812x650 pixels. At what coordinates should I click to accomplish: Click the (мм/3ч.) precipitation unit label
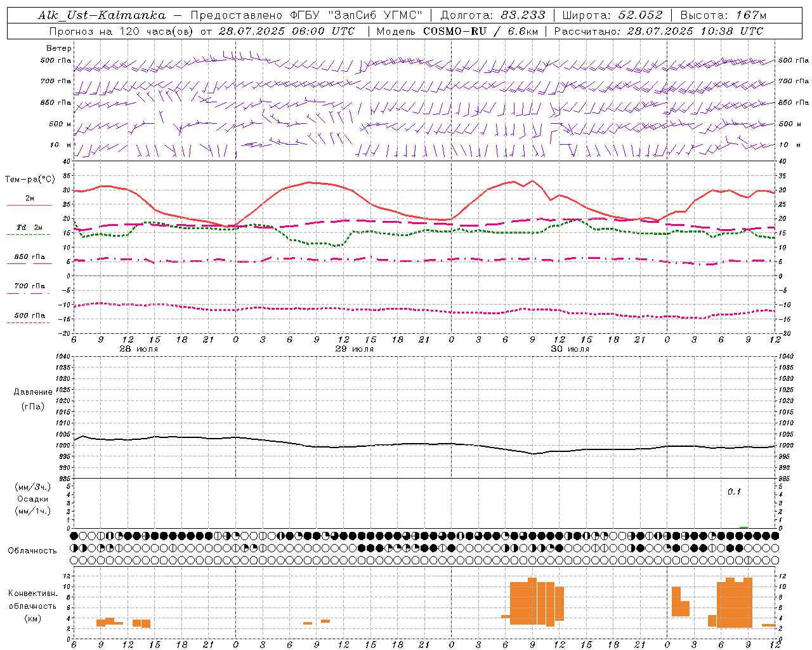33,487
